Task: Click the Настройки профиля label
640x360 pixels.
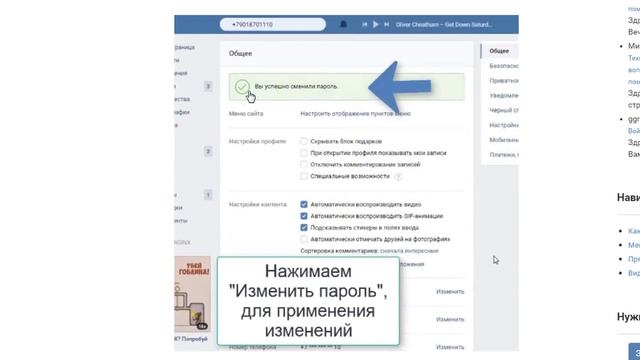Action: [x=257, y=141]
